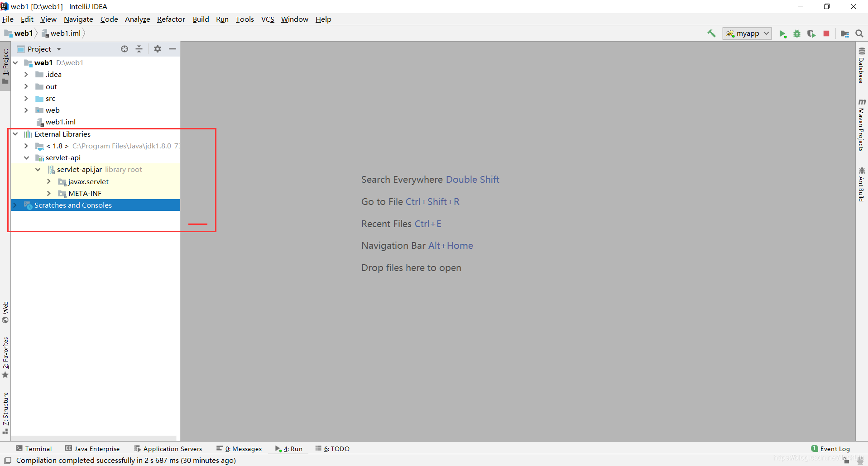Screen dimensions: 868x466
Task: Open the Database side tool window
Action: tap(862, 65)
